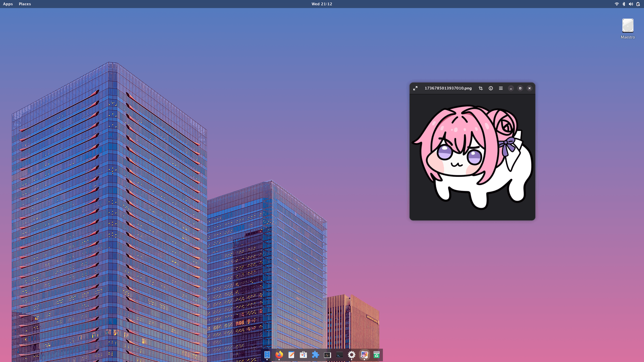Click the 1736785013937010.png title text
Viewport: 644px width, 362px height.
(x=448, y=88)
